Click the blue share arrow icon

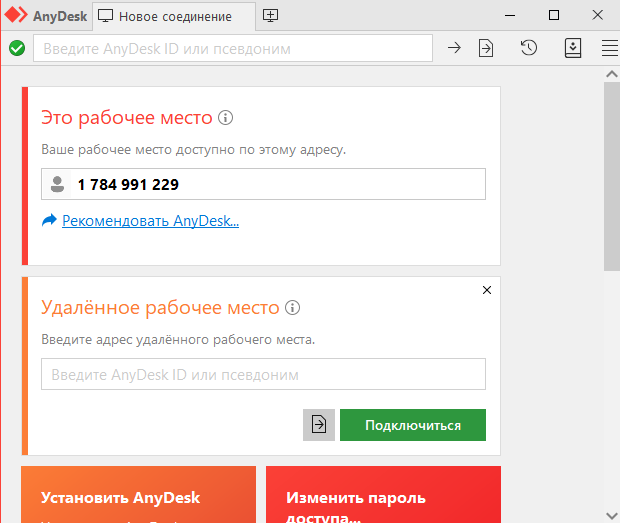49,220
